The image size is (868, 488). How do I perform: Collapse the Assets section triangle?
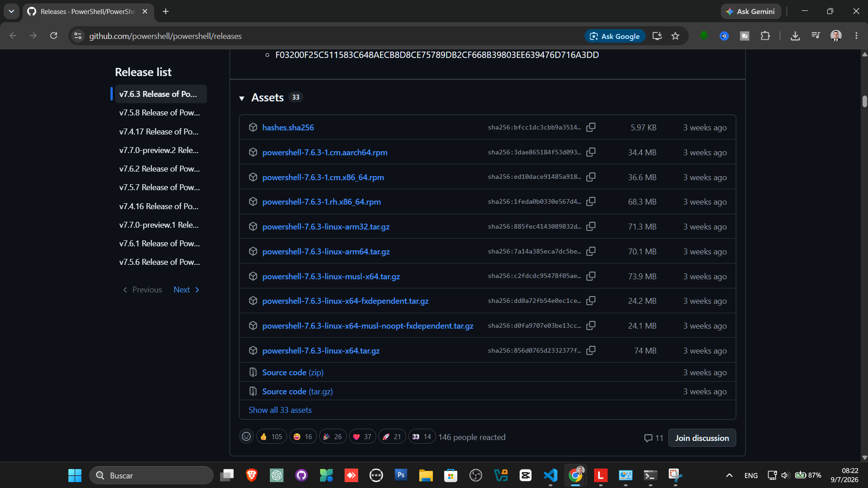[x=242, y=98]
